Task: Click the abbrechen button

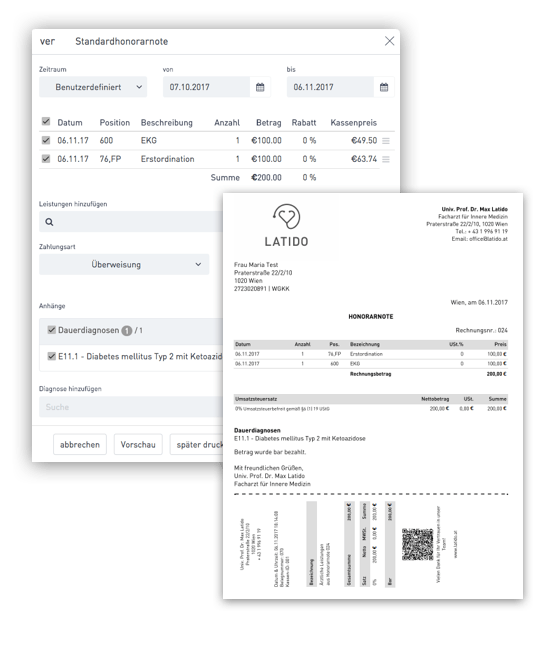Action: coord(80,445)
